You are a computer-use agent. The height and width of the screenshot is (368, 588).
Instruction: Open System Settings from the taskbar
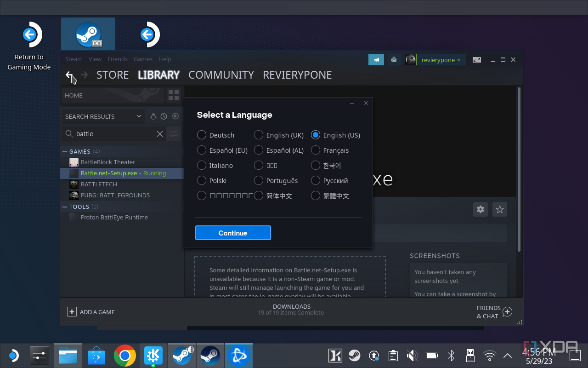point(40,356)
